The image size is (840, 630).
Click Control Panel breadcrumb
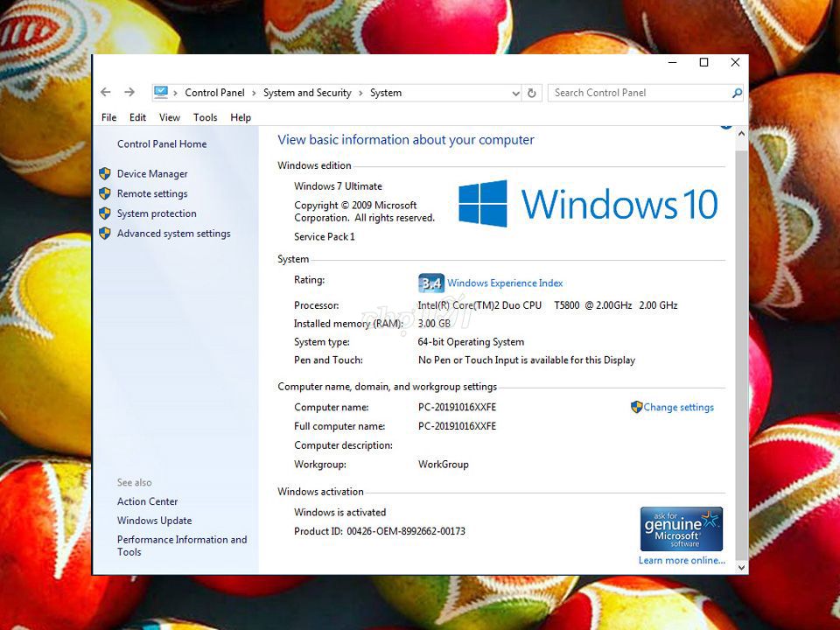pyautogui.click(x=214, y=93)
